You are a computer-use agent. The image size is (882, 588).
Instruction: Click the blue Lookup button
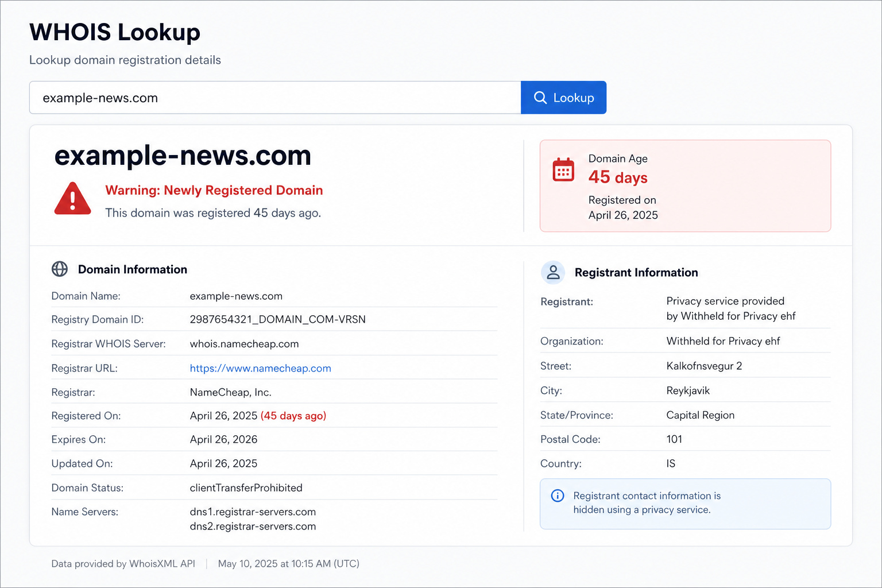pyautogui.click(x=563, y=98)
